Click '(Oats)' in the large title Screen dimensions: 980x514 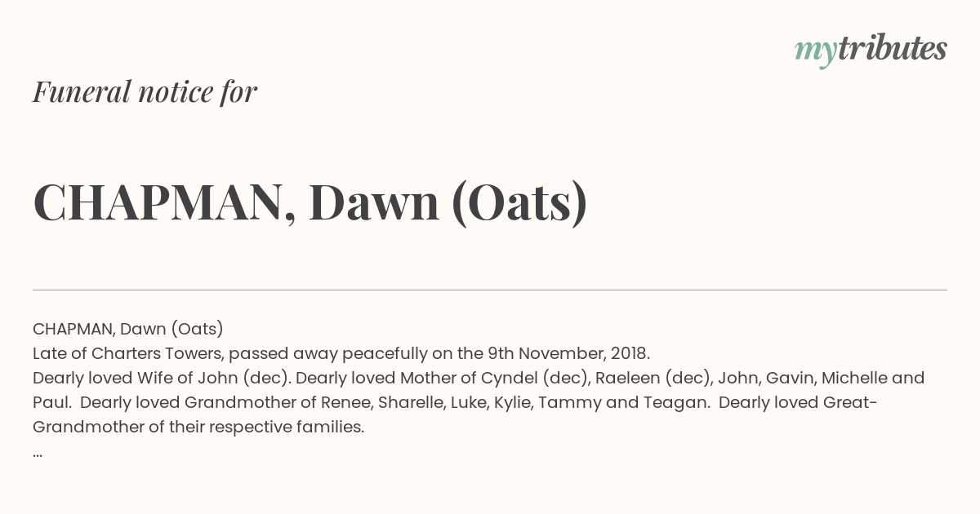coord(519,202)
